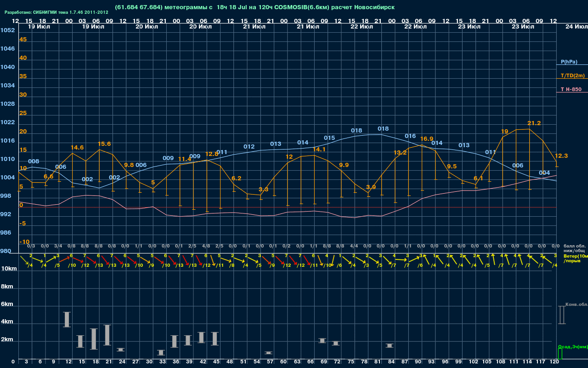Click the COSMOSIB Новосибирск chart title

point(254,7)
